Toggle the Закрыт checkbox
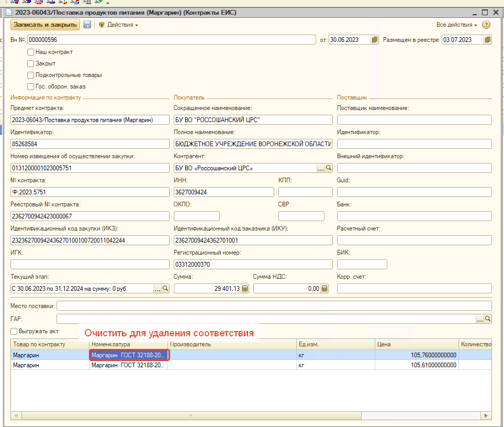This screenshot has width=504, height=427. pos(30,64)
